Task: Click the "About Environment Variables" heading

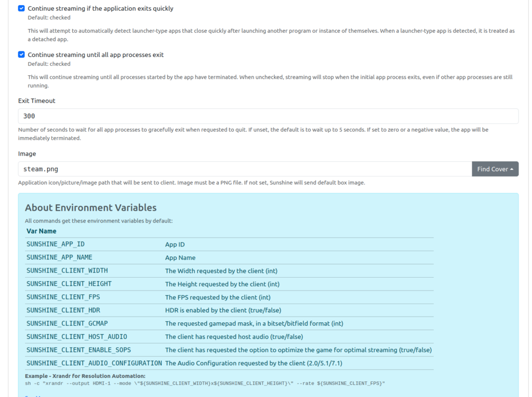Action: pos(90,208)
